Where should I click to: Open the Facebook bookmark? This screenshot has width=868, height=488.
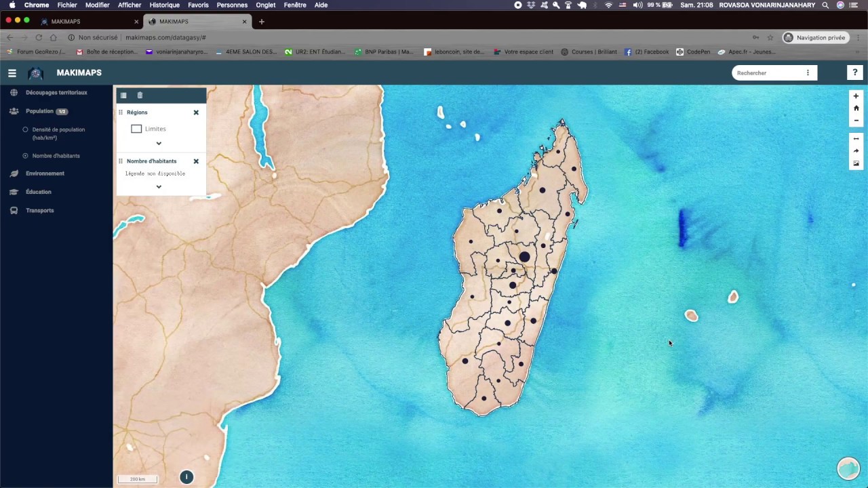tap(646, 52)
